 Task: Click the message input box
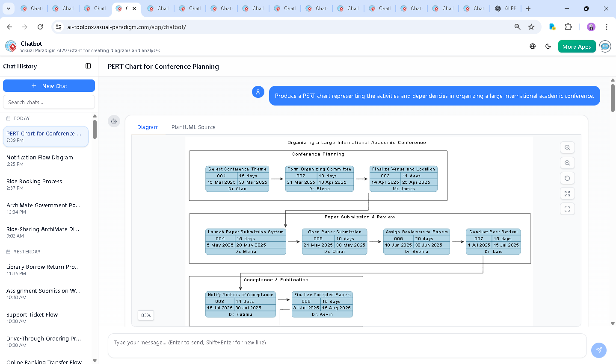(347, 346)
